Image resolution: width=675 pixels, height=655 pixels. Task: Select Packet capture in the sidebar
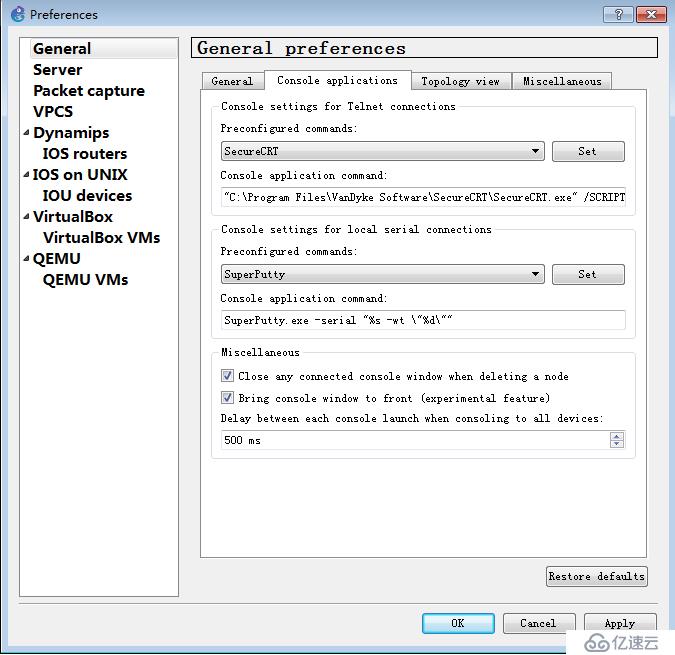pos(89,91)
